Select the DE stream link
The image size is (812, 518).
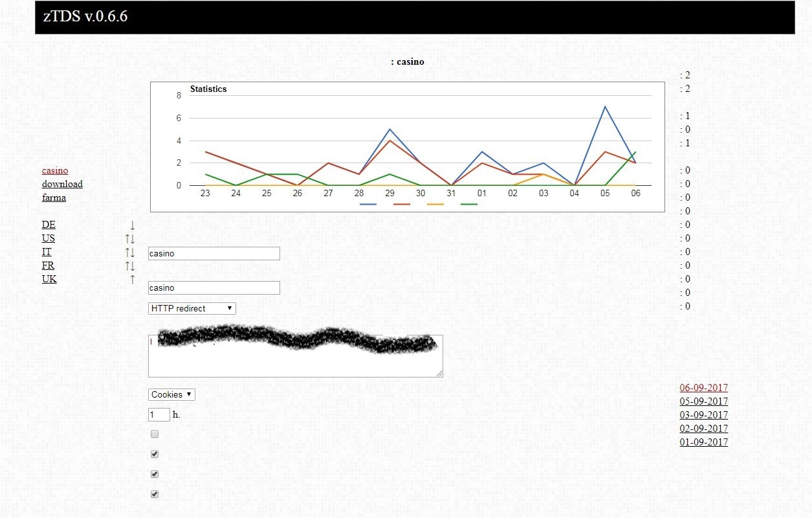[x=49, y=225]
